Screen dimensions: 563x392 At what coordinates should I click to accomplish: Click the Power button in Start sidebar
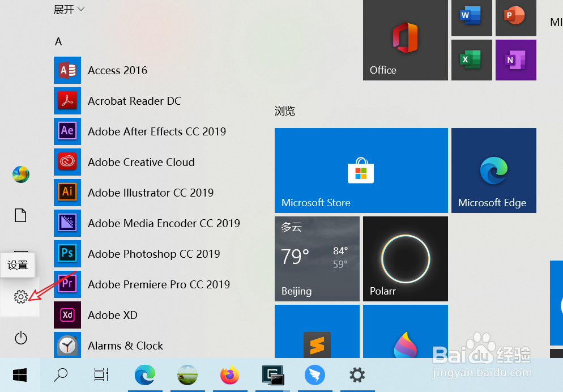(x=20, y=338)
